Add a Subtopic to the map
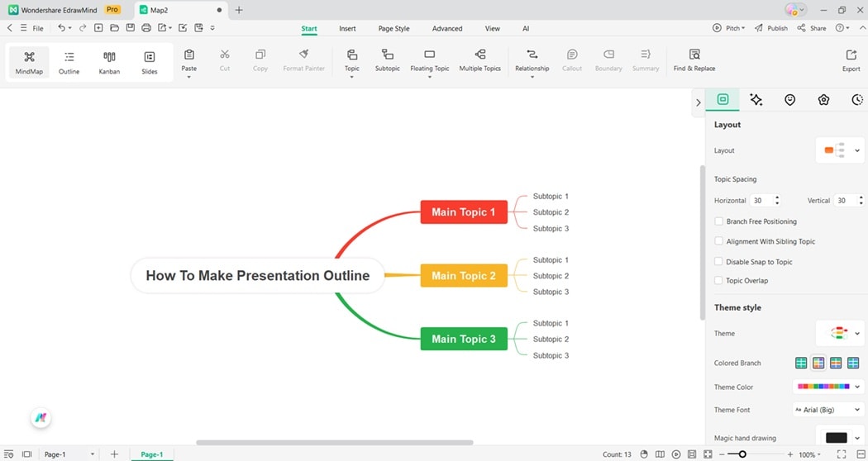 click(387, 59)
